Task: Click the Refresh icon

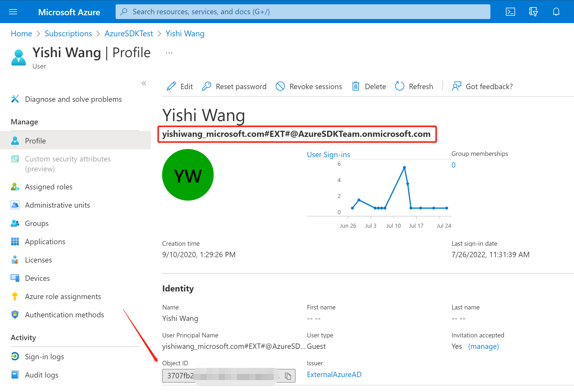Action: 399,86
